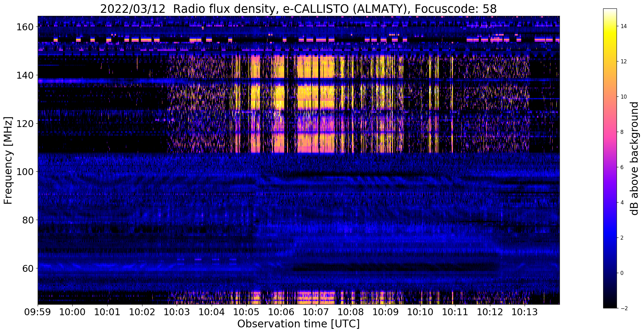Select the 80 frequency tick label
644x333 pixels.
click(x=28, y=220)
